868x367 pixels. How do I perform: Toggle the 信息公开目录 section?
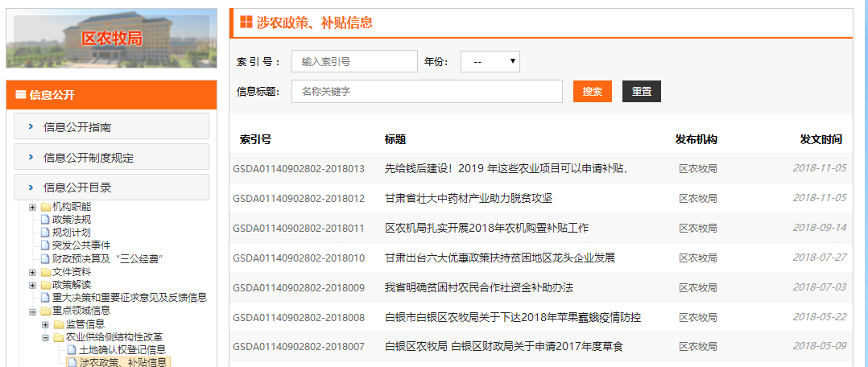[x=111, y=188]
